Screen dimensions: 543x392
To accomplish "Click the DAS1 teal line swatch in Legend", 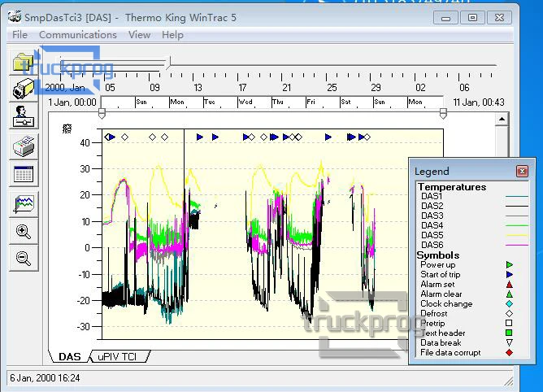I will [517, 197].
